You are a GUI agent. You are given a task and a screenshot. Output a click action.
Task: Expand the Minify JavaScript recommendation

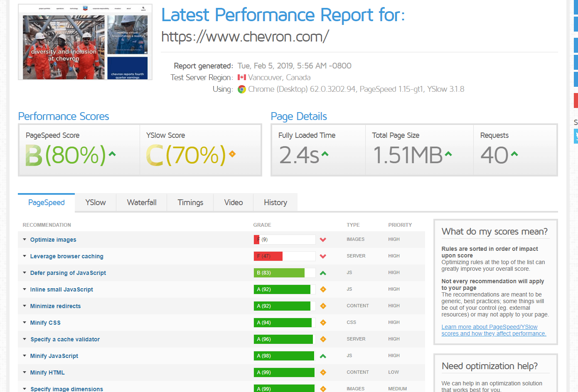[x=25, y=356]
